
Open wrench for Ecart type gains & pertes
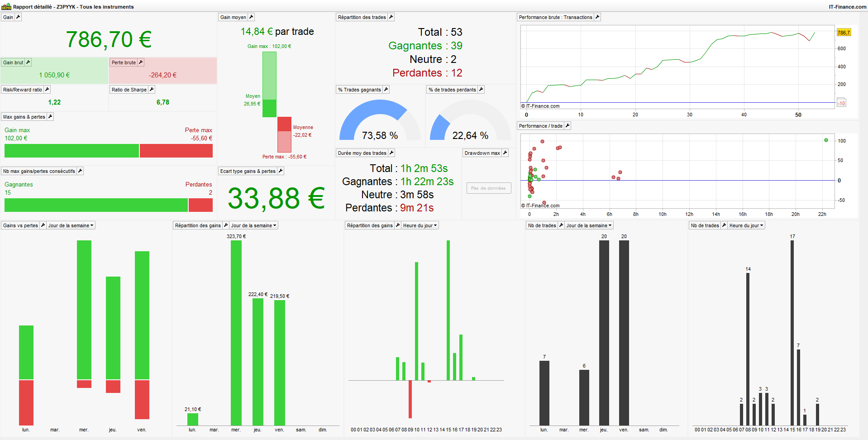point(281,171)
